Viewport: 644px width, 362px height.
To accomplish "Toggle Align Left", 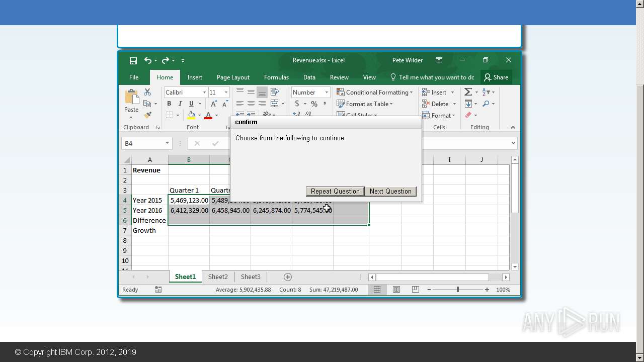I will [x=240, y=104].
